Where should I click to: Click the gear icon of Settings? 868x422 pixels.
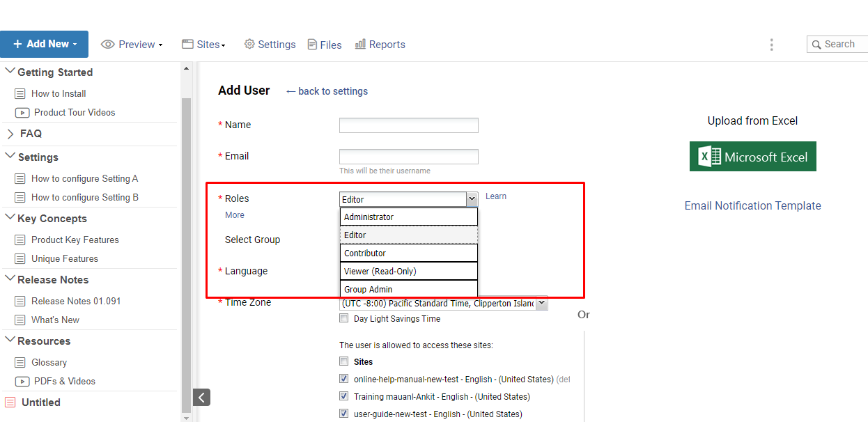click(x=249, y=44)
